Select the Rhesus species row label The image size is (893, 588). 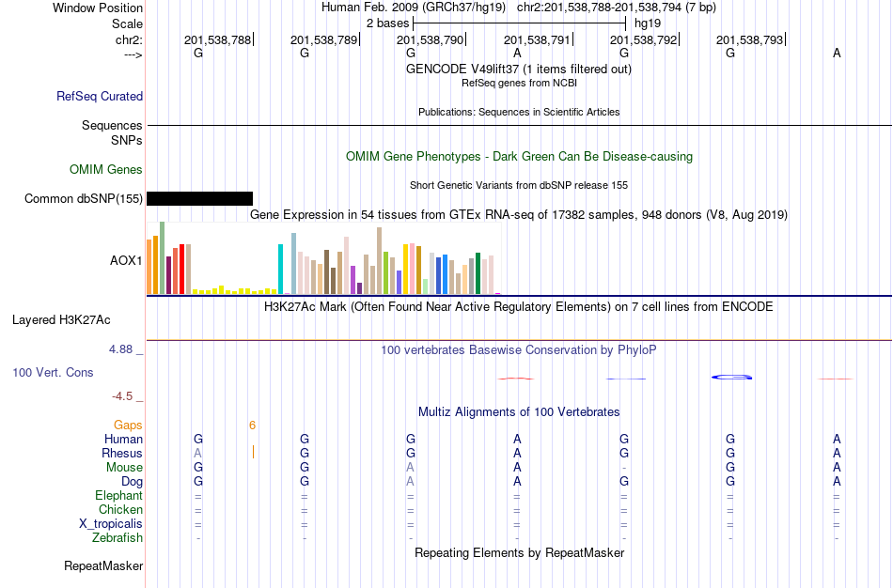122,453
